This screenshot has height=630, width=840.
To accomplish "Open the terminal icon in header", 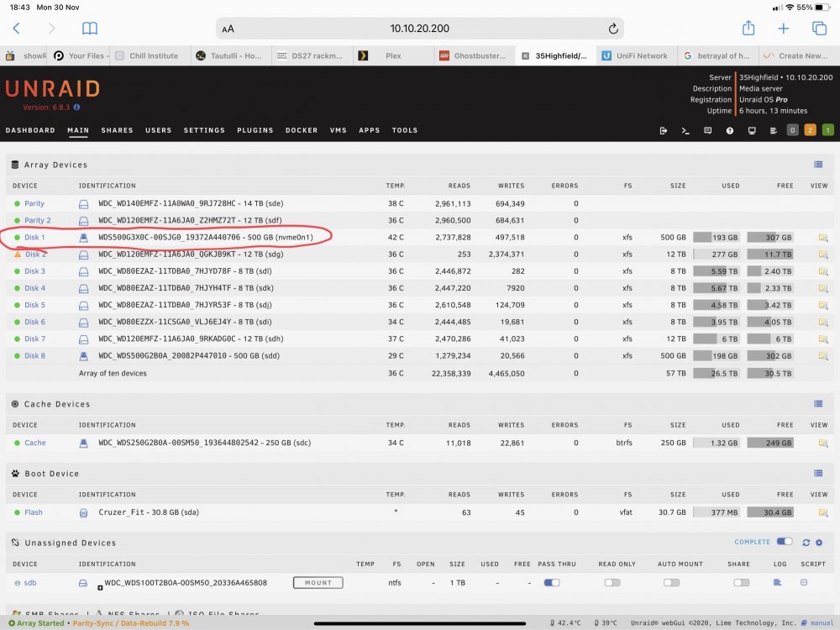I will 685,131.
